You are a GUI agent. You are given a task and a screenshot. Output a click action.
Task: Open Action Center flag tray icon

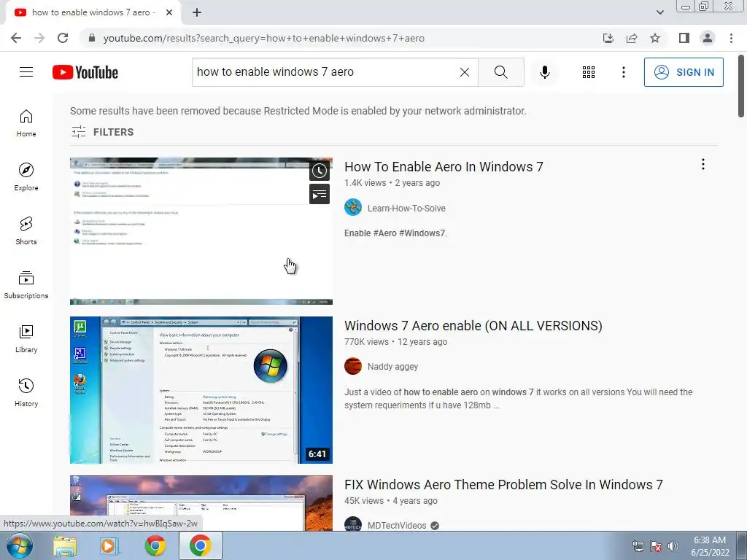(656, 546)
